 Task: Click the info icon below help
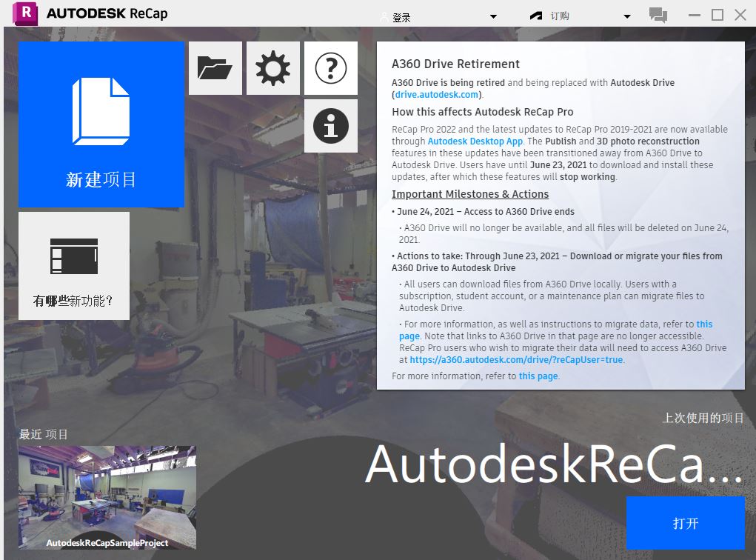tap(330, 125)
